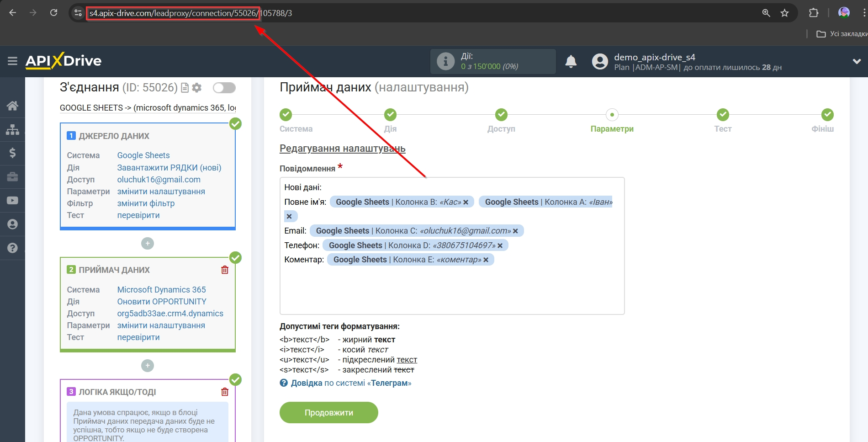Image resolution: width=868 pixels, height=442 pixels.
Task: Delete the ЛОГІКА ЯКЩО/ТОДІ block via trash icon
Action: tap(225, 392)
